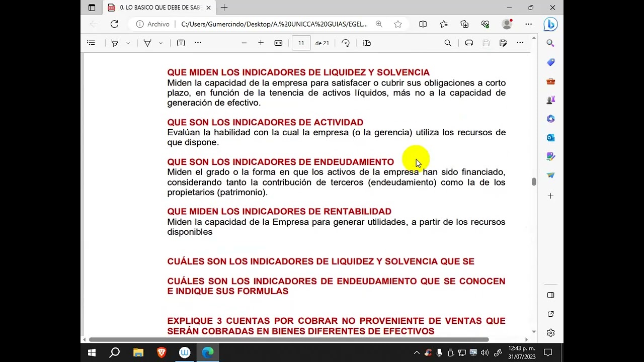Toggle the page view layout icon
644x362 pixels.
tap(367, 43)
